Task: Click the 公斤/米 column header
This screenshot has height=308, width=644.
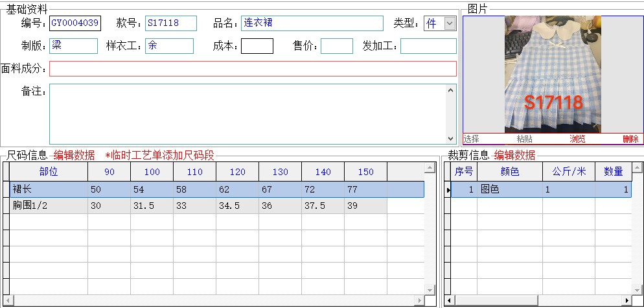Action: coord(569,171)
